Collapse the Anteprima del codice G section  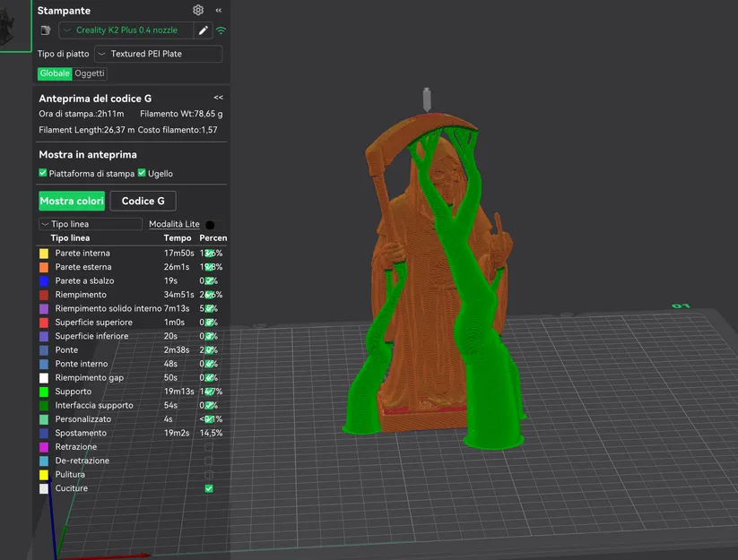tap(218, 97)
